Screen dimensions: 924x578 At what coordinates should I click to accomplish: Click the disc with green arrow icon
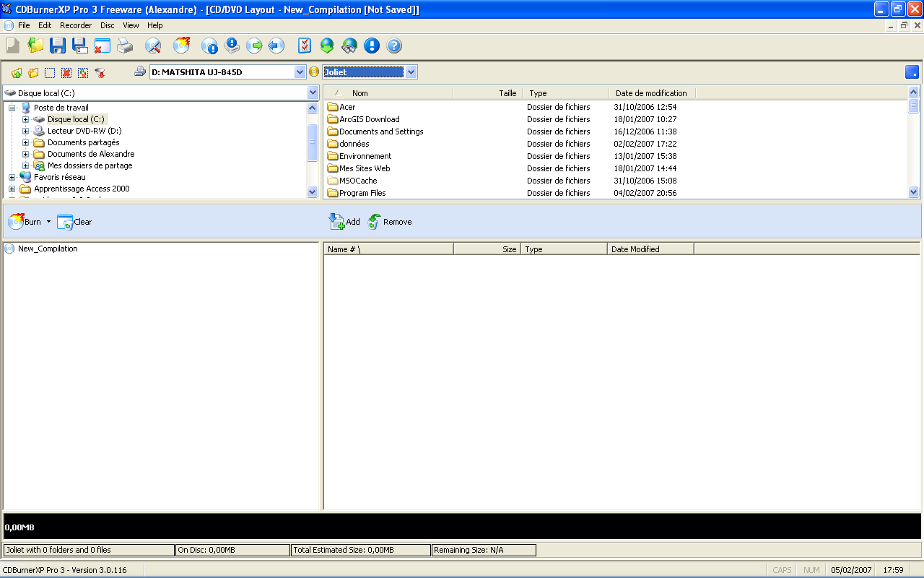[254, 46]
